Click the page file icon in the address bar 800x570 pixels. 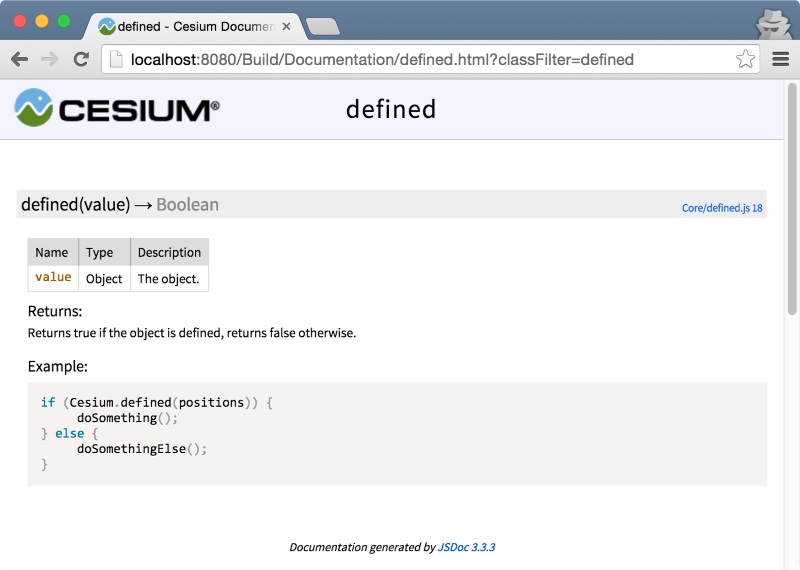click(x=116, y=59)
